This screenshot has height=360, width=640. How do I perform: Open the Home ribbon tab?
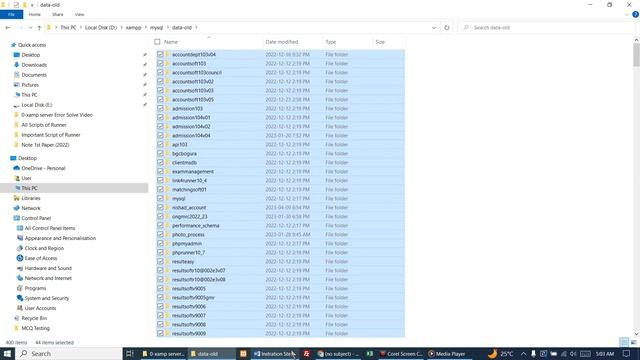[35, 15]
